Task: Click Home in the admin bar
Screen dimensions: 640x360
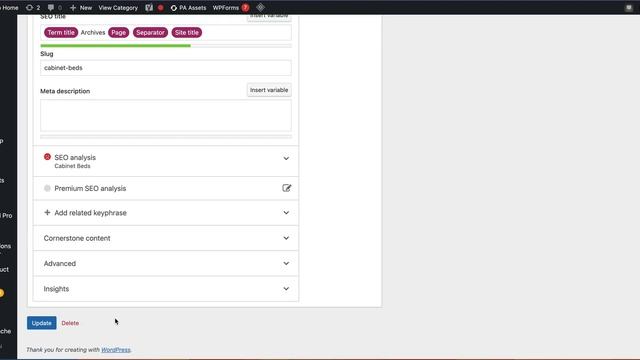Action: [10, 7]
